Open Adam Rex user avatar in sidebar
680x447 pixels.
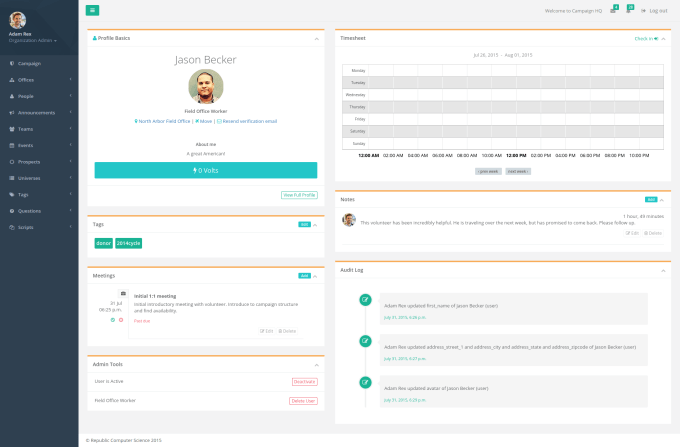click(18, 20)
